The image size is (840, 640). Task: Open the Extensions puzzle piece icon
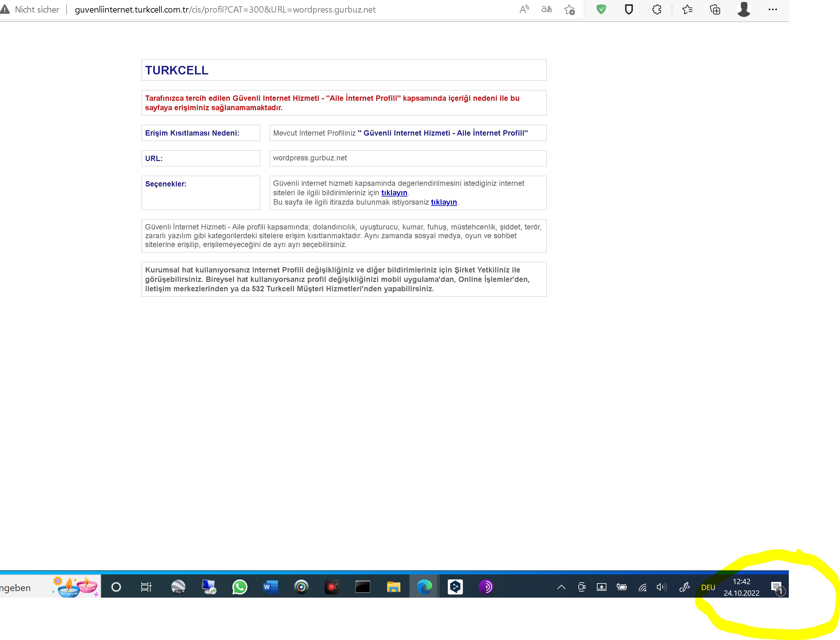(x=657, y=9)
